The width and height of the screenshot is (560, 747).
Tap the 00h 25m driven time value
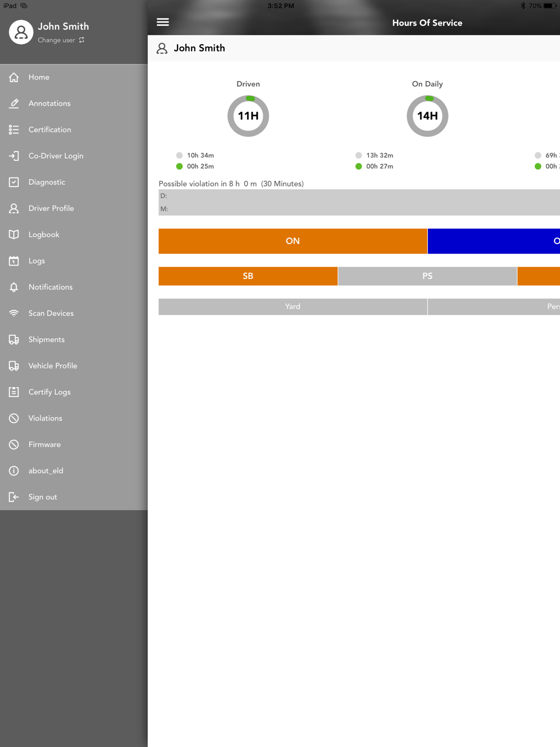pos(200,167)
